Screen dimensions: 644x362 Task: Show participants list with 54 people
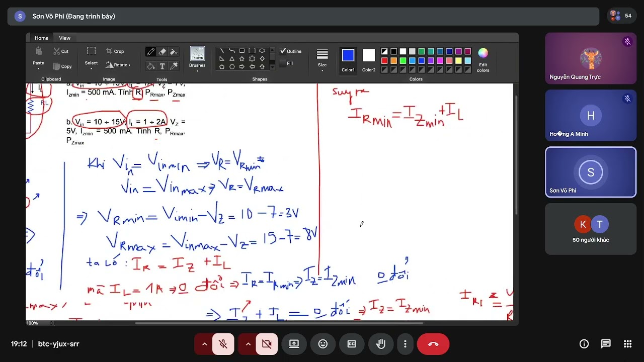click(621, 16)
